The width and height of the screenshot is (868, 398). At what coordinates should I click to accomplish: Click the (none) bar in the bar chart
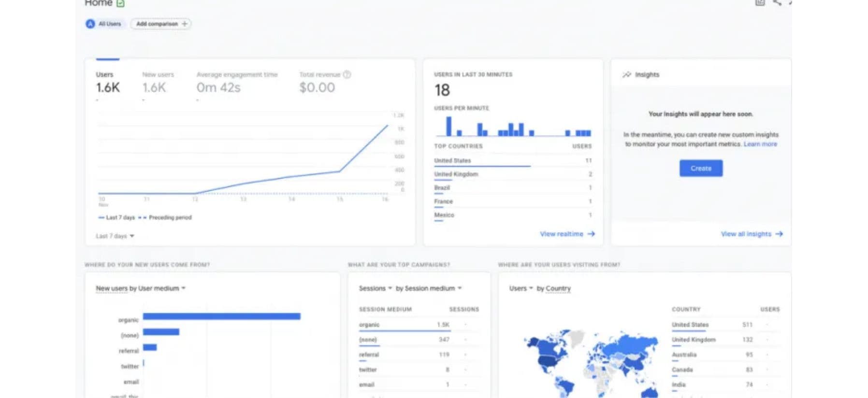pyautogui.click(x=161, y=332)
